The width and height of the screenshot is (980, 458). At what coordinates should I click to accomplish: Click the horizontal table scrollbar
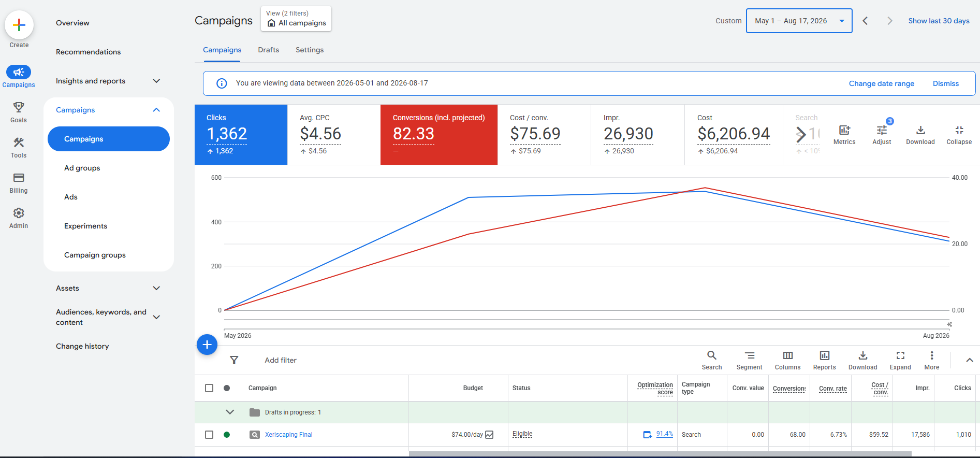point(660,454)
